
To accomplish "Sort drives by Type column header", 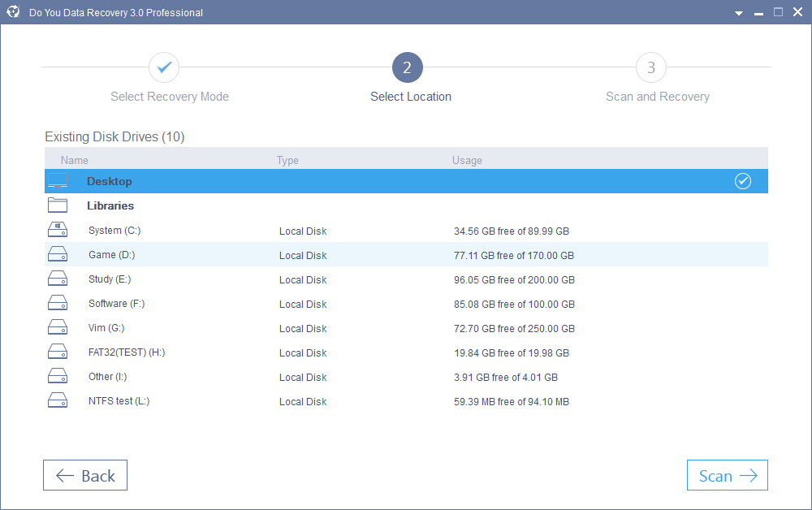I will coord(287,161).
